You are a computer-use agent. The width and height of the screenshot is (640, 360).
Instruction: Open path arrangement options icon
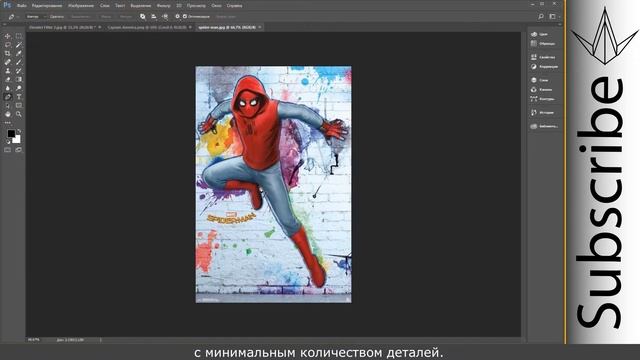click(165, 17)
